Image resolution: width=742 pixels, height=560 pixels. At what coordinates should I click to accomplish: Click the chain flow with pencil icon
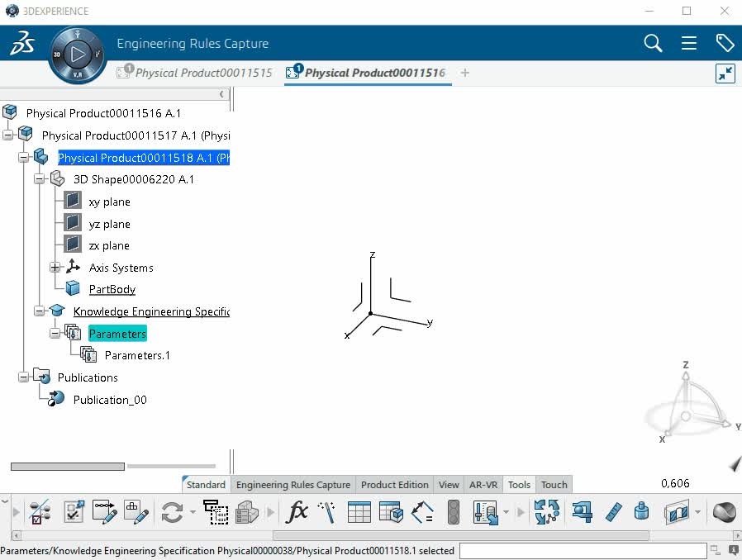pos(105,512)
